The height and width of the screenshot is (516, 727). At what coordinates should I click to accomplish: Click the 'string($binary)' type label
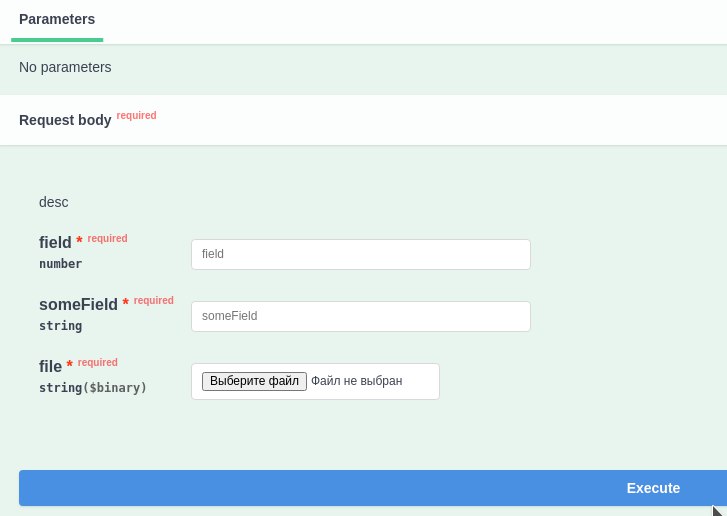point(93,388)
